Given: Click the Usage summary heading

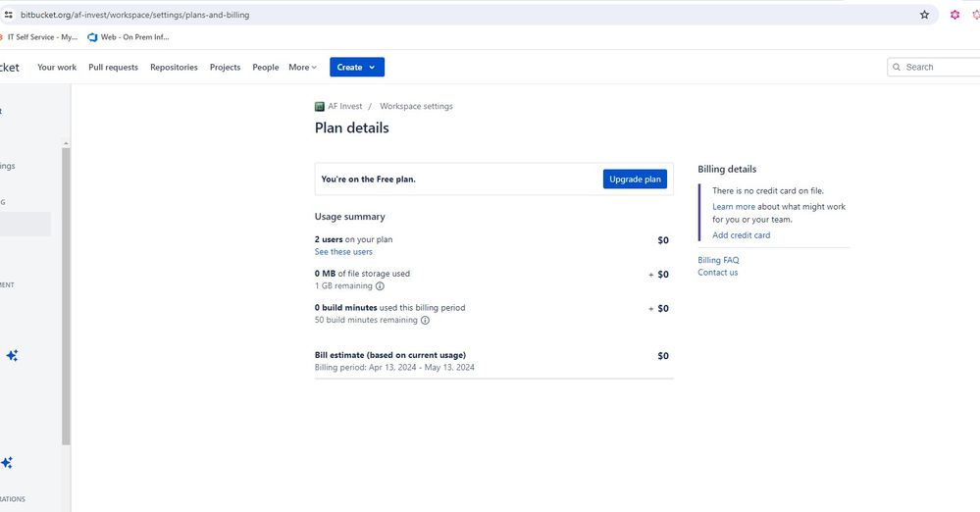Looking at the screenshot, I should (350, 217).
